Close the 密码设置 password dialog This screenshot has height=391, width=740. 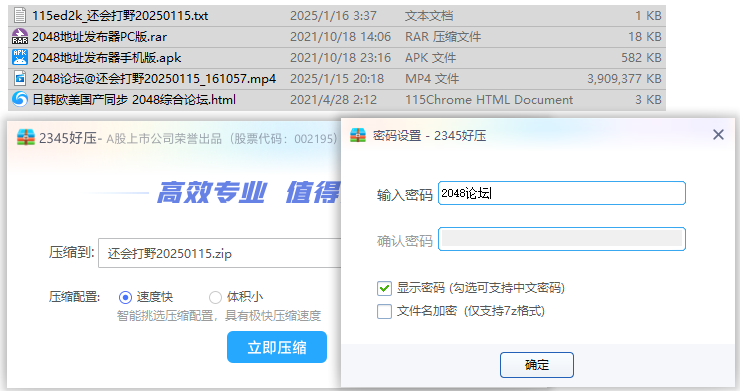[x=718, y=135]
